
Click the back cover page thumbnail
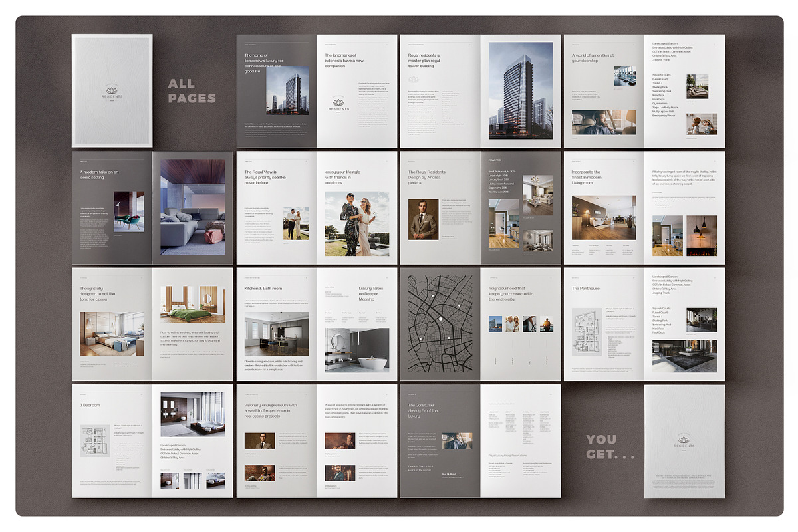tap(684, 441)
